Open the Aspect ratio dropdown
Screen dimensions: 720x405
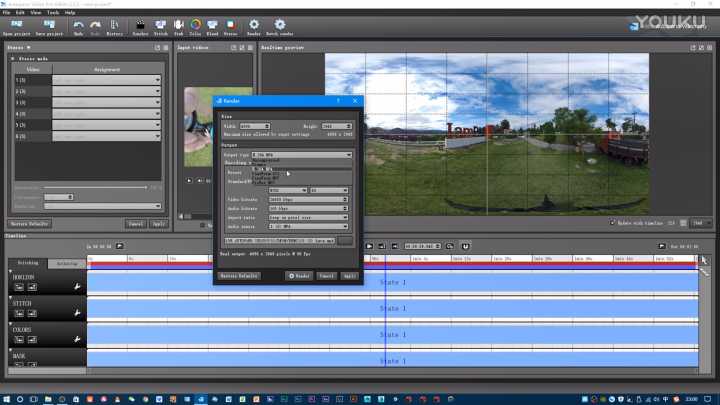pyautogui.click(x=308, y=217)
